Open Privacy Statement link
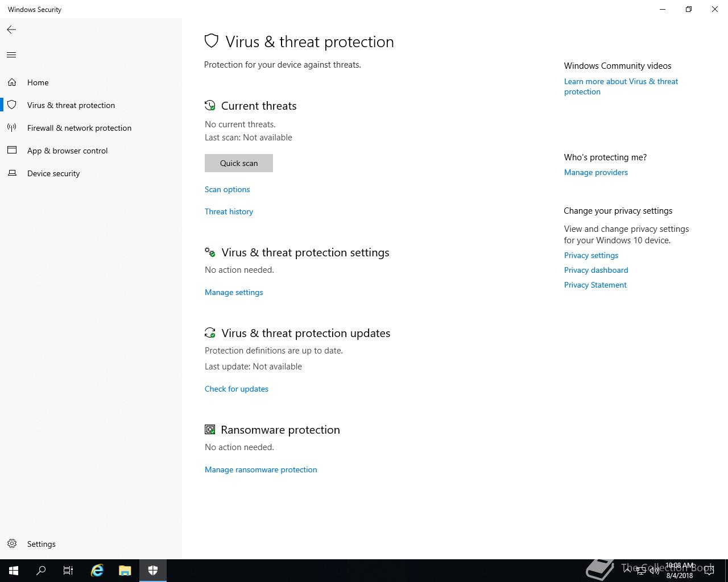The image size is (728, 582). point(595,285)
